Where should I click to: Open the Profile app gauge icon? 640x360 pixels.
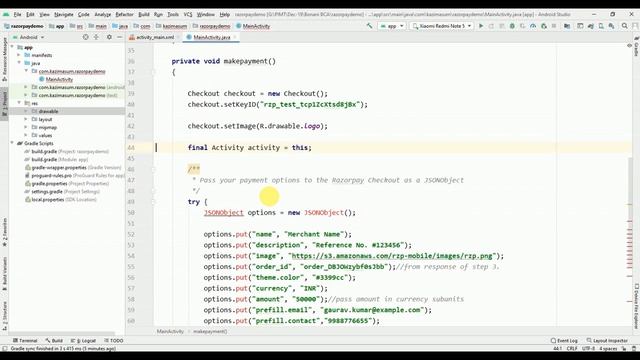coord(533,26)
